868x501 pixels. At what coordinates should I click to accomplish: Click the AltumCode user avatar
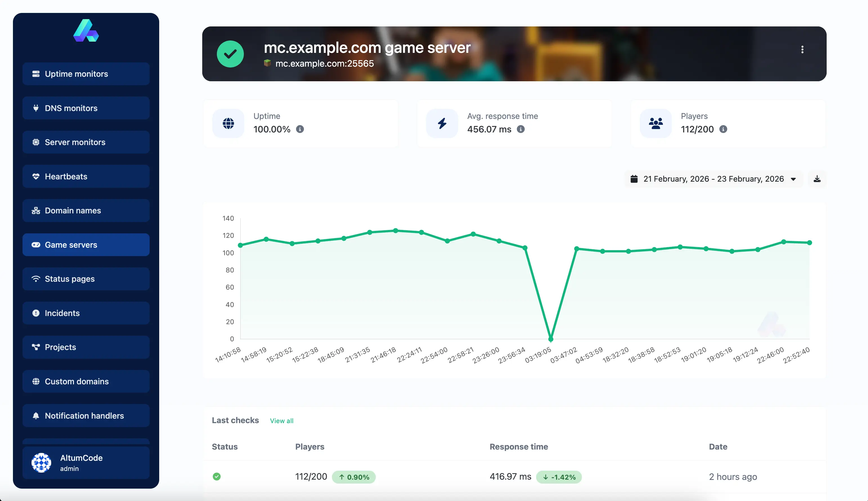point(41,462)
